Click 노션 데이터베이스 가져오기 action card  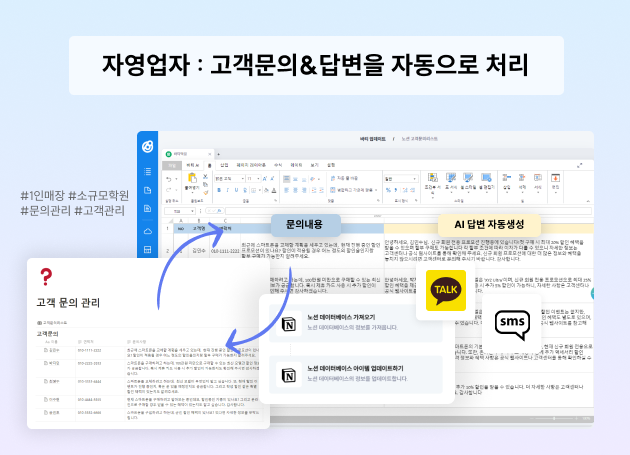356,323
